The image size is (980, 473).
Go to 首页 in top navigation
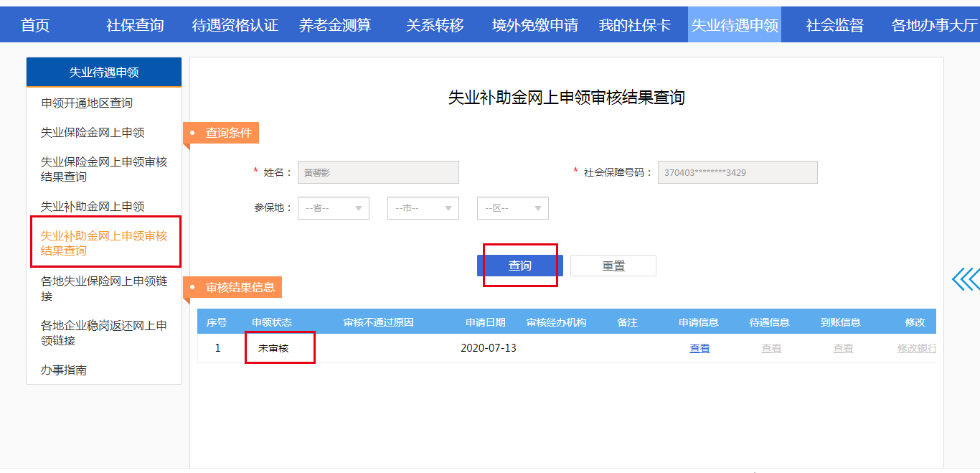click(35, 25)
